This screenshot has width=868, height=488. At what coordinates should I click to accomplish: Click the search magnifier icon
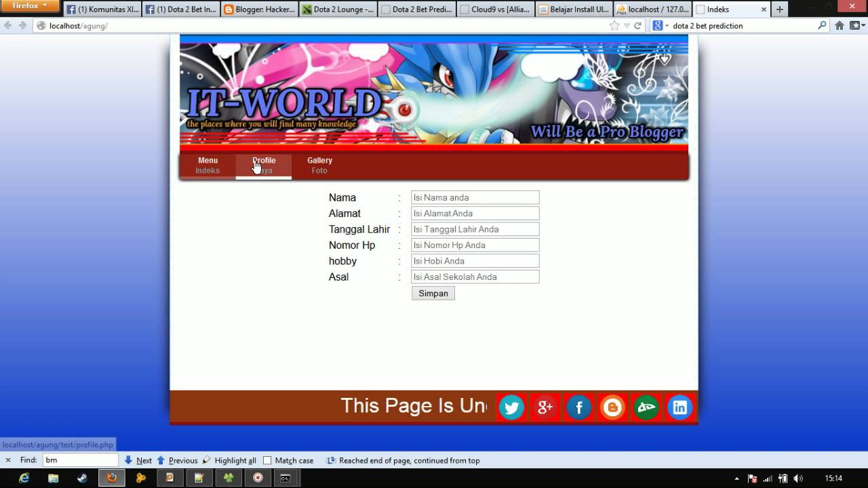pyautogui.click(x=823, y=26)
